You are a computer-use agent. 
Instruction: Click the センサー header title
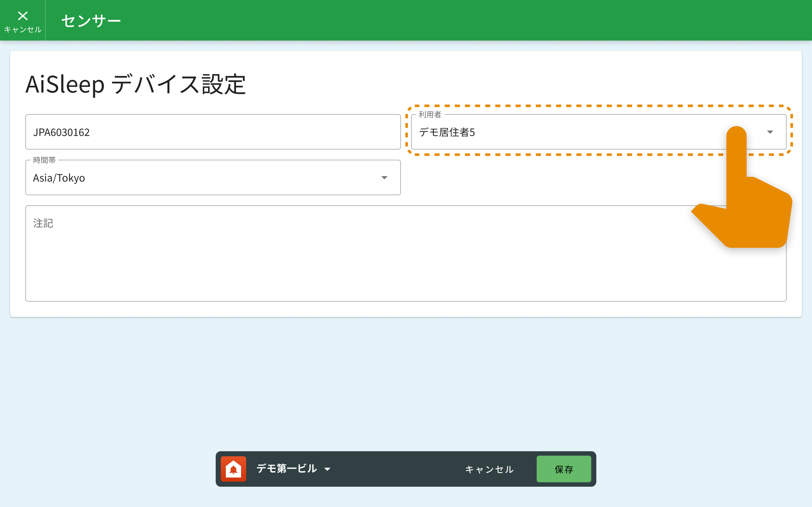point(91,21)
